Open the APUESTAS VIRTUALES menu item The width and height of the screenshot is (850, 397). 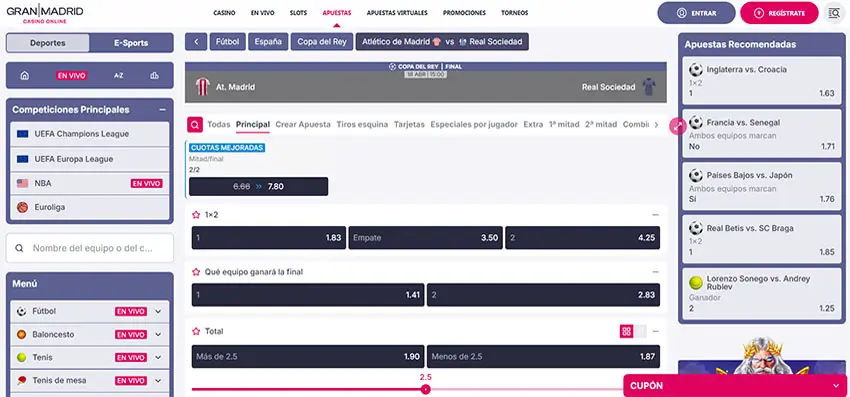(397, 13)
